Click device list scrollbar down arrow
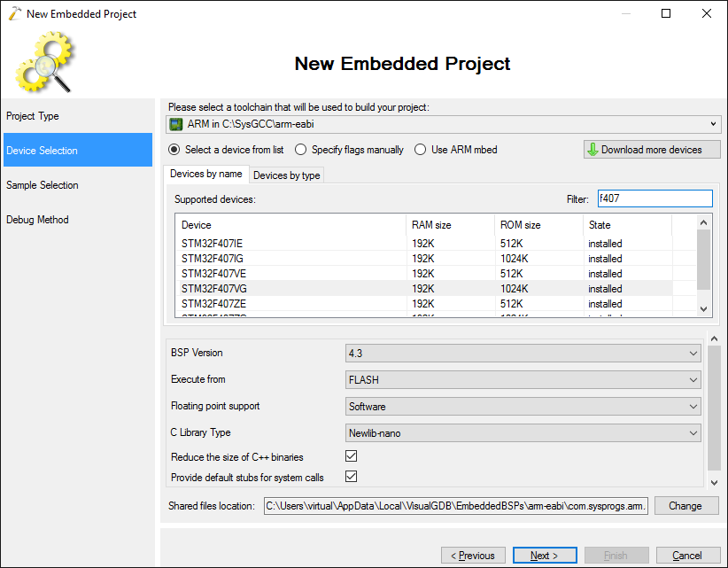 click(x=703, y=309)
